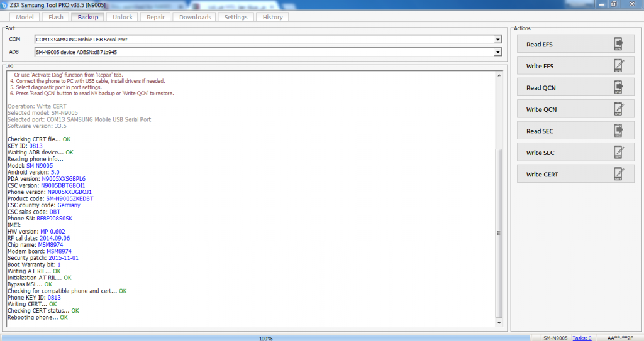The height and width of the screenshot is (341, 644).
Task: Click the Read SEC export icon
Action: pyautogui.click(x=618, y=131)
